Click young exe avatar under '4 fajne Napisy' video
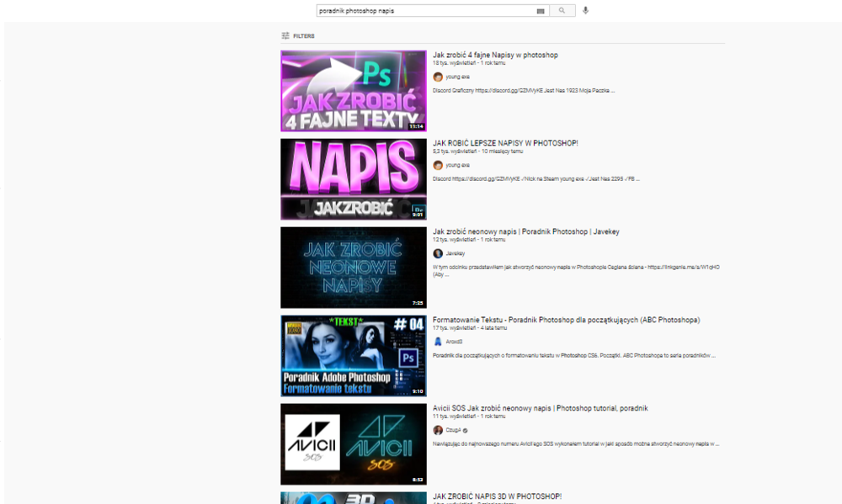Screen dimensions: 842x504 438,77
